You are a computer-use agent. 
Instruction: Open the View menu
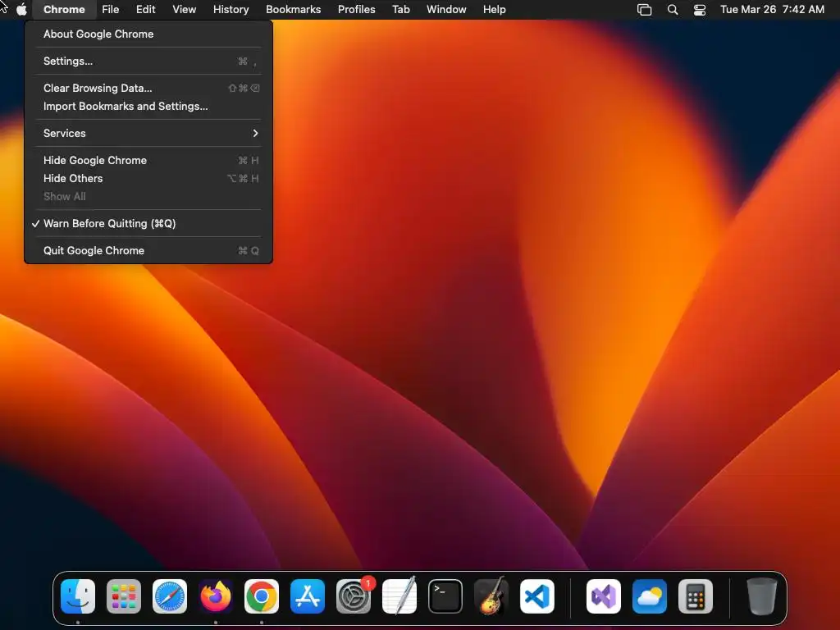(x=185, y=10)
